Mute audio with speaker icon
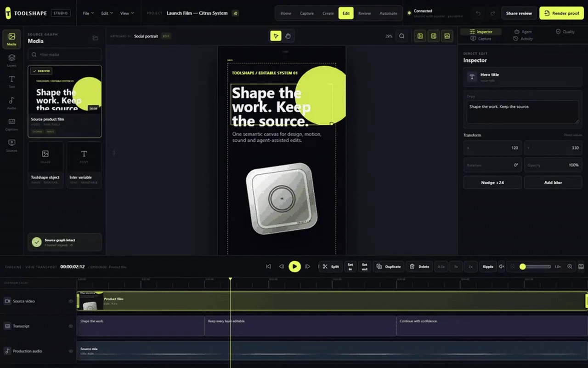This screenshot has width=588, height=368. click(502, 266)
